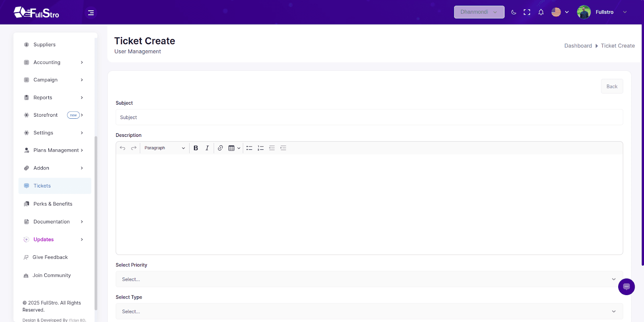Image resolution: width=644 pixels, height=322 pixels.
Task: Click the Campaign sidebar icon
Action: coord(27,80)
